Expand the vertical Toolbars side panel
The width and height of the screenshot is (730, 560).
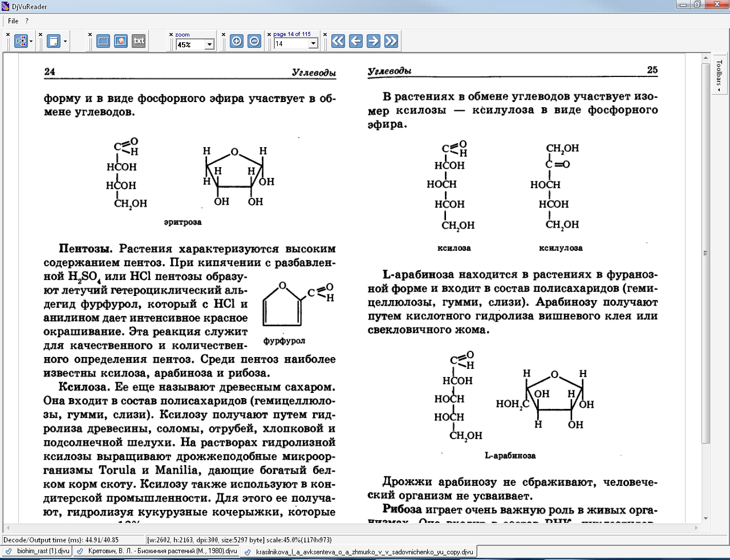[719, 76]
